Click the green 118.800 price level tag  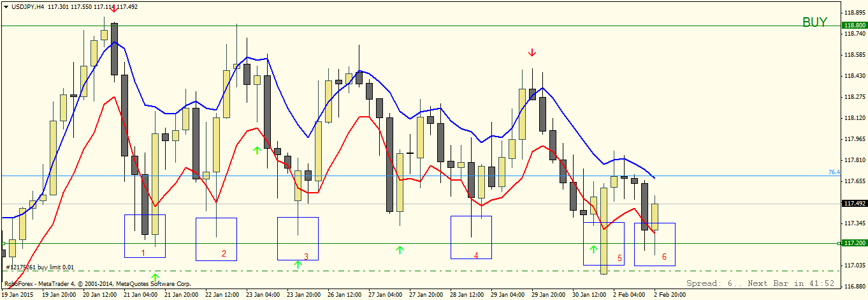(854, 26)
